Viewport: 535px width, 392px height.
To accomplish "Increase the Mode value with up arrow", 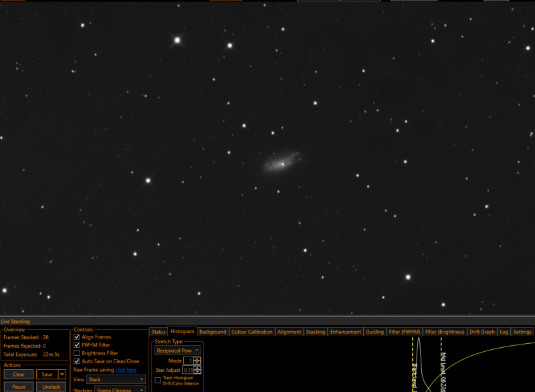I will pyautogui.click(x=197, y=359).
